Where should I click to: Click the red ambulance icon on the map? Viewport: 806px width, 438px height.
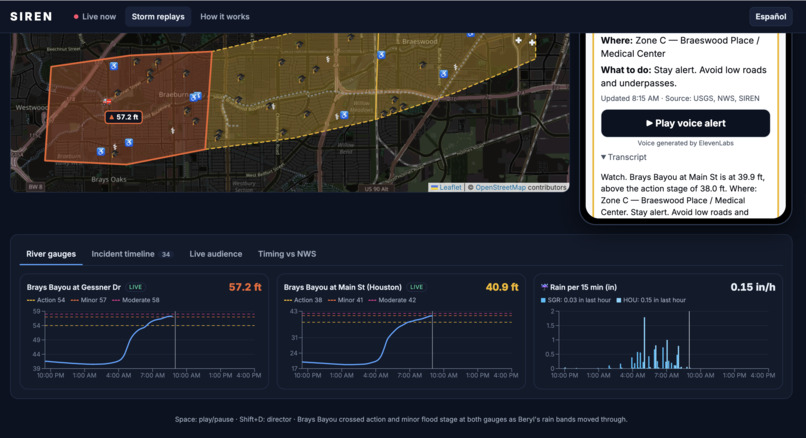107,101
